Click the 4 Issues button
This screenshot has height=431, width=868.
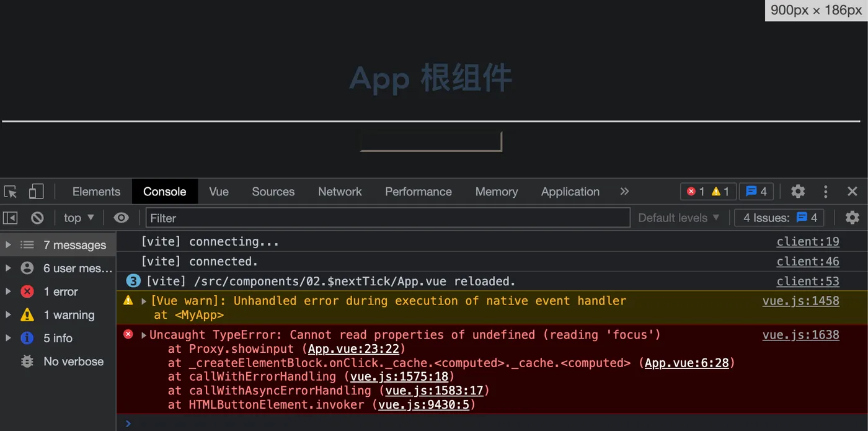tap(779, 218)
